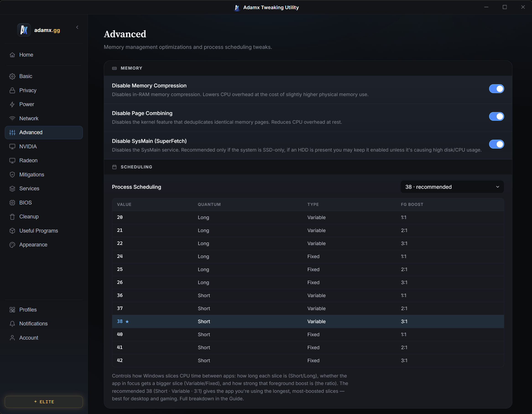
Task: Open the Cleanup page label
Action: coord(29,217)
